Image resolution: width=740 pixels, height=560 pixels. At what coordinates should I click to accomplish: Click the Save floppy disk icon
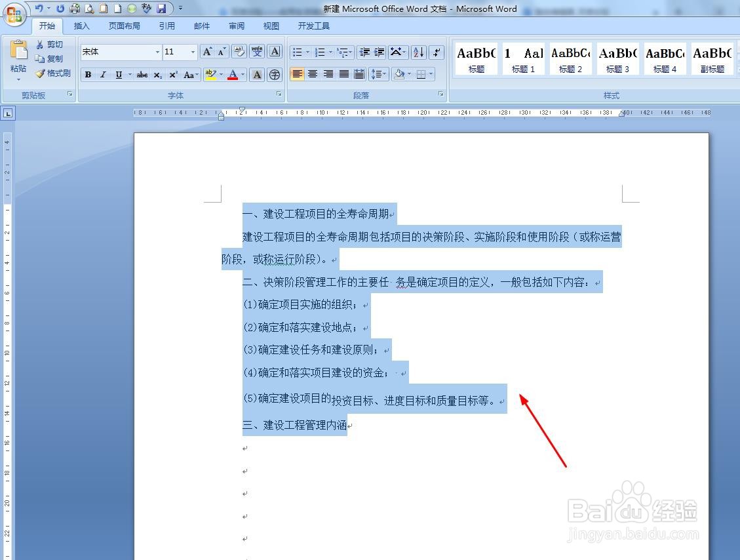tap(161, 8)
